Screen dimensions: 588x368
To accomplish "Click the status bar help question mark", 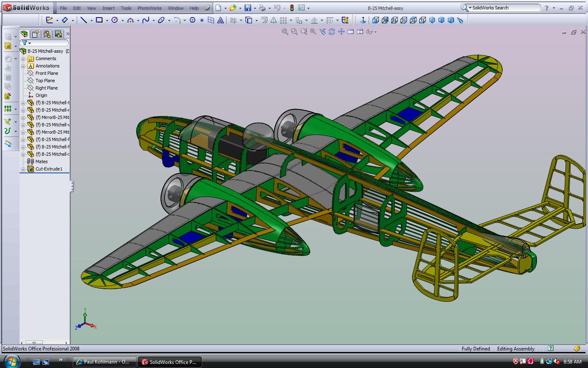I will click(x=550, y=348).
